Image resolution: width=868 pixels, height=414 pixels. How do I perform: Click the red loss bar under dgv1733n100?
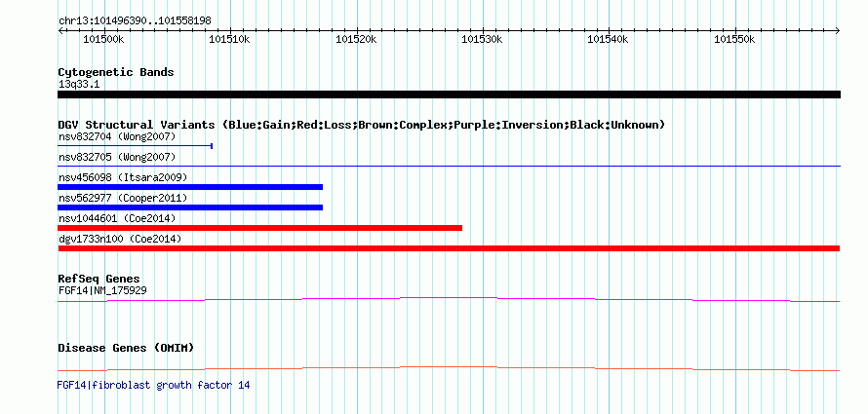pyautogui.click(x=449, y=248)
